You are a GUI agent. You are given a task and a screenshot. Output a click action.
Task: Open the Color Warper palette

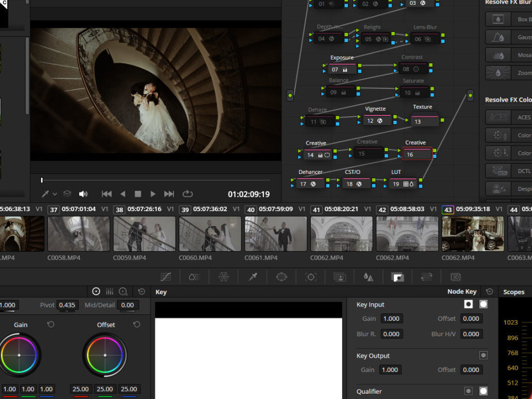coord(223,277)
